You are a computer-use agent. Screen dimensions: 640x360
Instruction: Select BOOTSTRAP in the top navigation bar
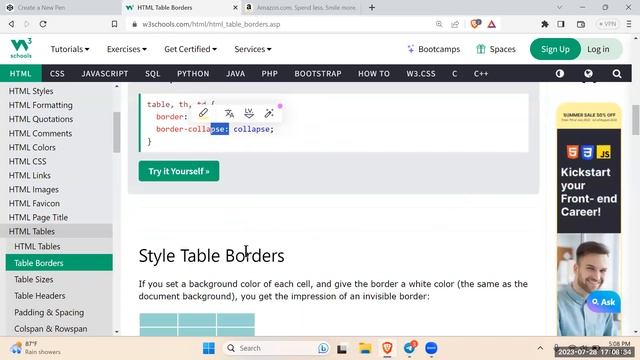coord(318,73)
